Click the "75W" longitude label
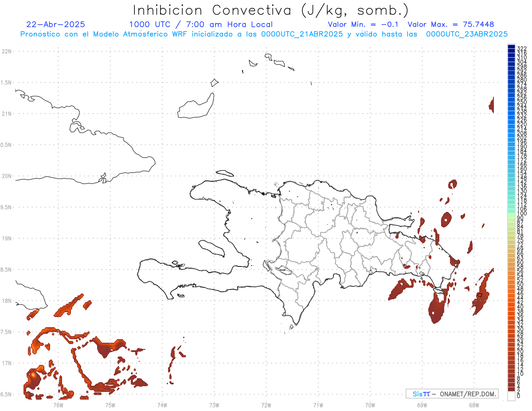Viewport: 532px width, 411px height. coord(110,404)
